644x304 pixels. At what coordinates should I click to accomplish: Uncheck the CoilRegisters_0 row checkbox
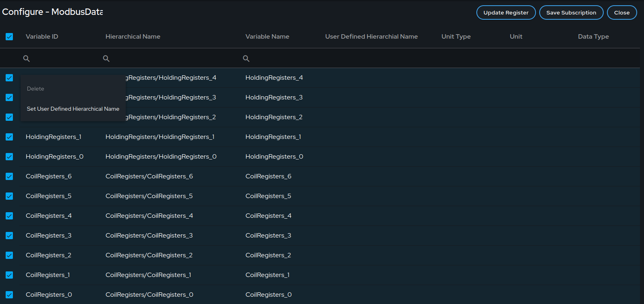point(9,295)
